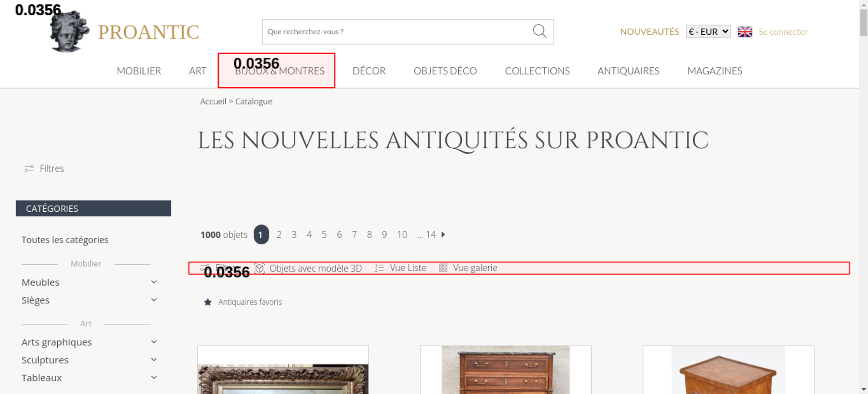Click the Se connecter link

tap(783, 32)
